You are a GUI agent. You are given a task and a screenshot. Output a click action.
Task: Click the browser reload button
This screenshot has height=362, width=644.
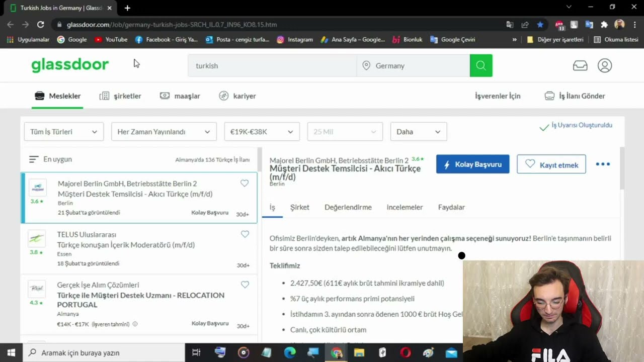(41, 24)
